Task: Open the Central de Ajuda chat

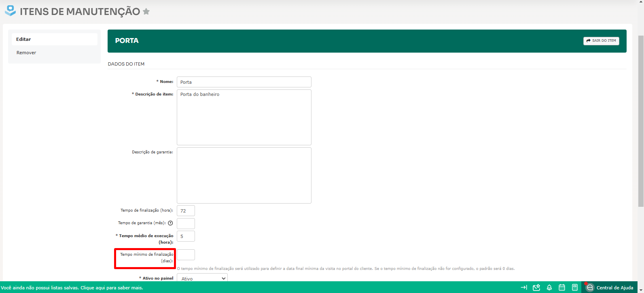Action: (610, 287)
